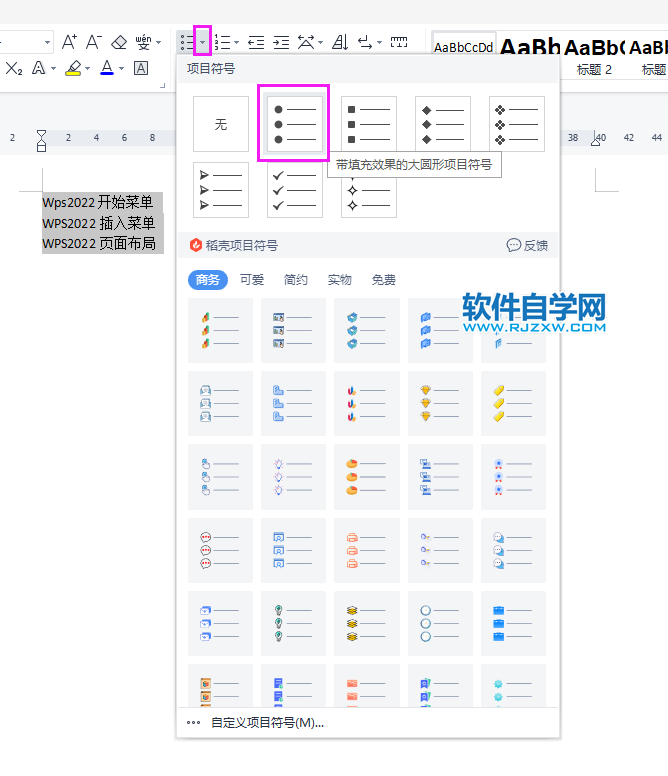Screen dimensions: 668x776
Task: Click the character border icon
Action: (141, 68)
